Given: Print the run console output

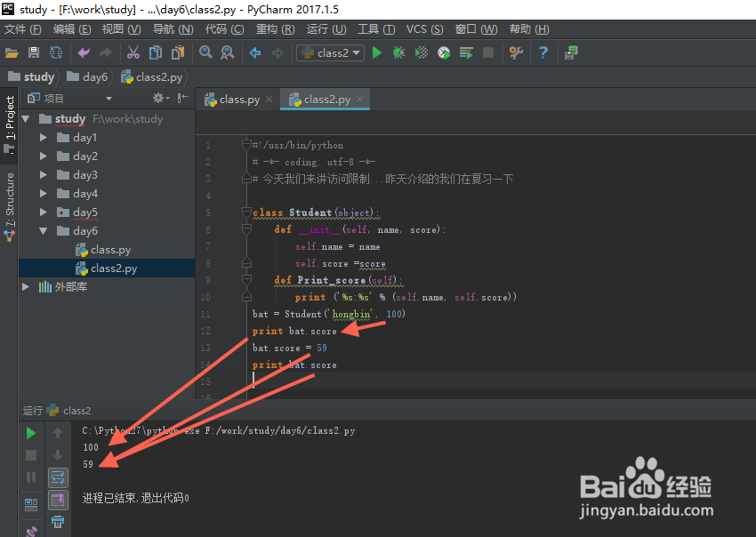Looking at the screenshot, I should pos(58,522).
